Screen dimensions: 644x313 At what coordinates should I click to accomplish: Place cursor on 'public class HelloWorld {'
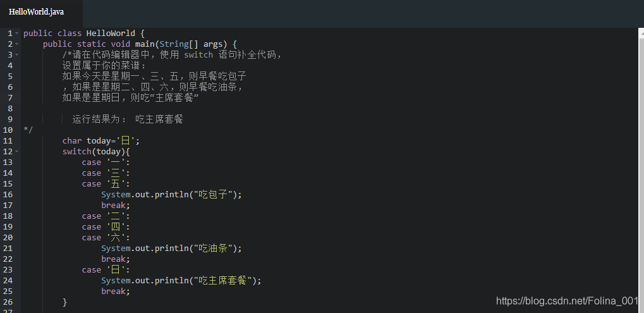coord(84,34)
